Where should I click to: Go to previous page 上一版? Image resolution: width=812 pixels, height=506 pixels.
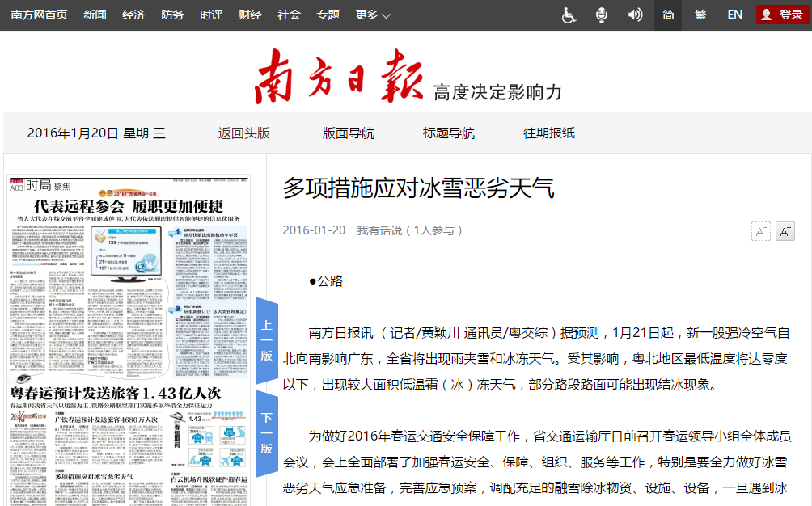point(267,340)
